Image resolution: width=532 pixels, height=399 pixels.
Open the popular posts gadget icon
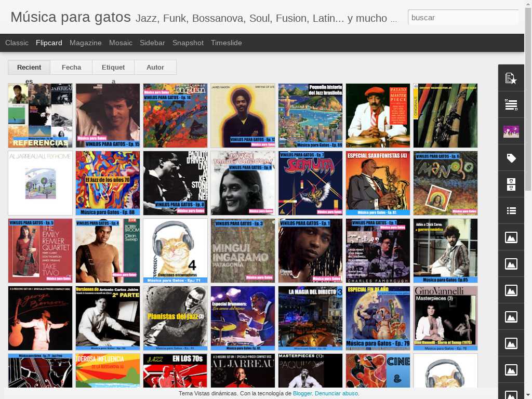click(x=511, y=78)
